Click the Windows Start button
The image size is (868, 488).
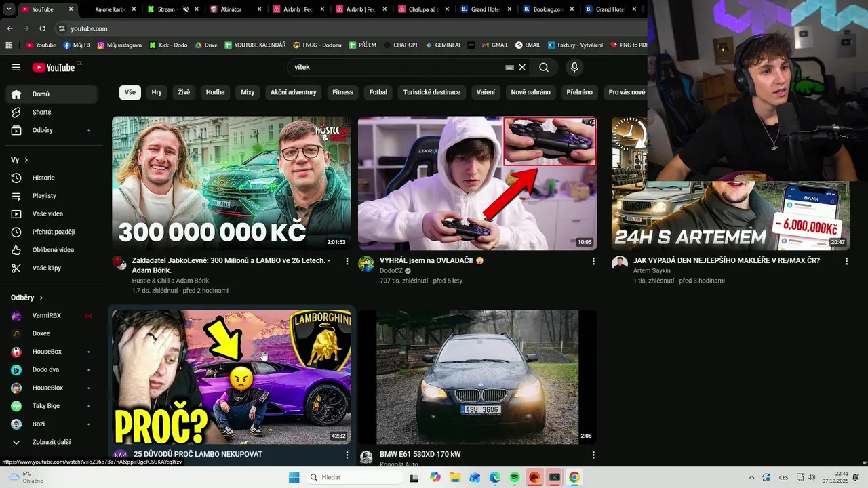click(x=294, y=477)
